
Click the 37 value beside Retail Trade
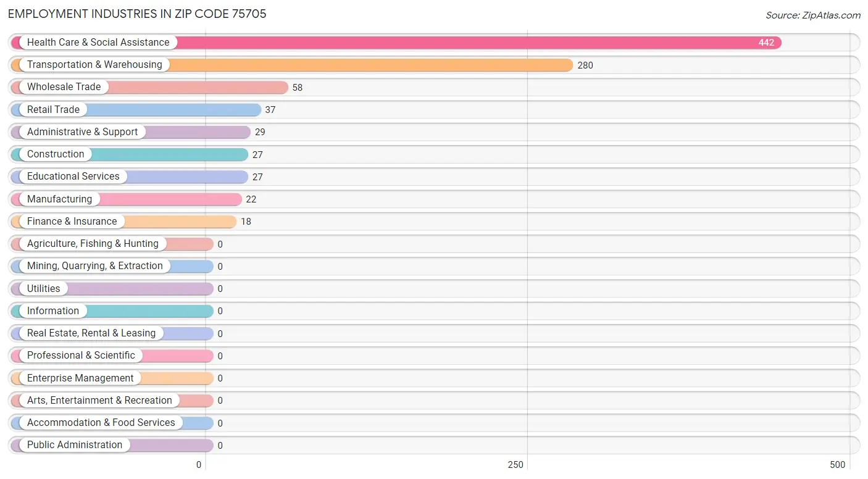(270, 110)
